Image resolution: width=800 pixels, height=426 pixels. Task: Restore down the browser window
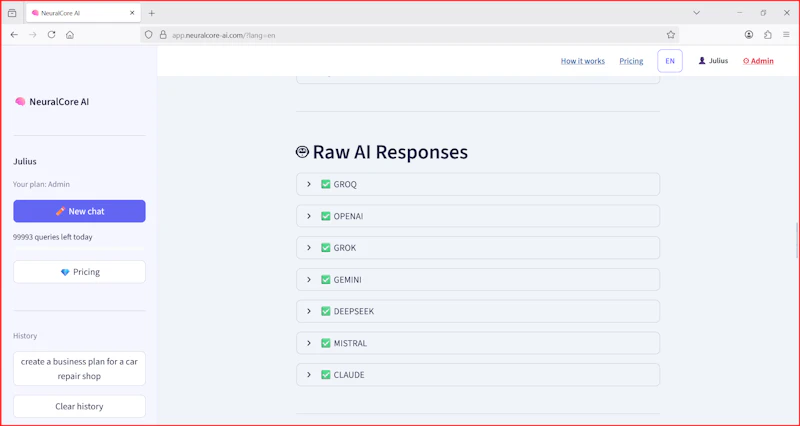pos(763,13)
